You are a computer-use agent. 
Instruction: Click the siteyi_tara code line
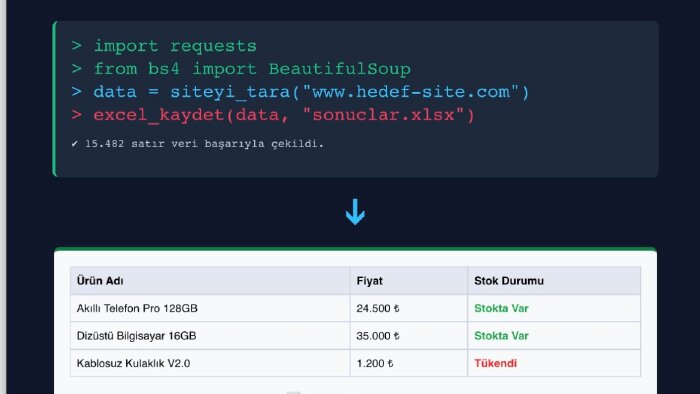300,92
